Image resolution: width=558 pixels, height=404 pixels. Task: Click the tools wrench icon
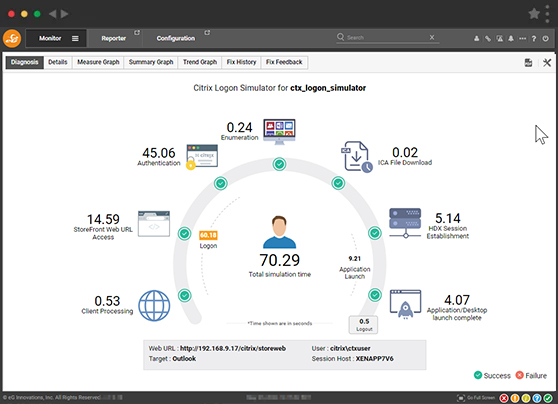click(x=547, y=63)
